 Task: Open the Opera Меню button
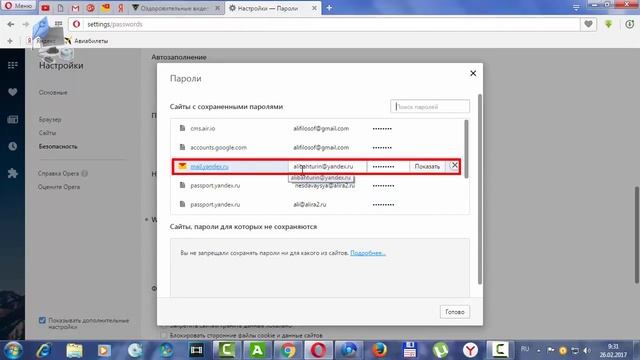pos(18,6)
